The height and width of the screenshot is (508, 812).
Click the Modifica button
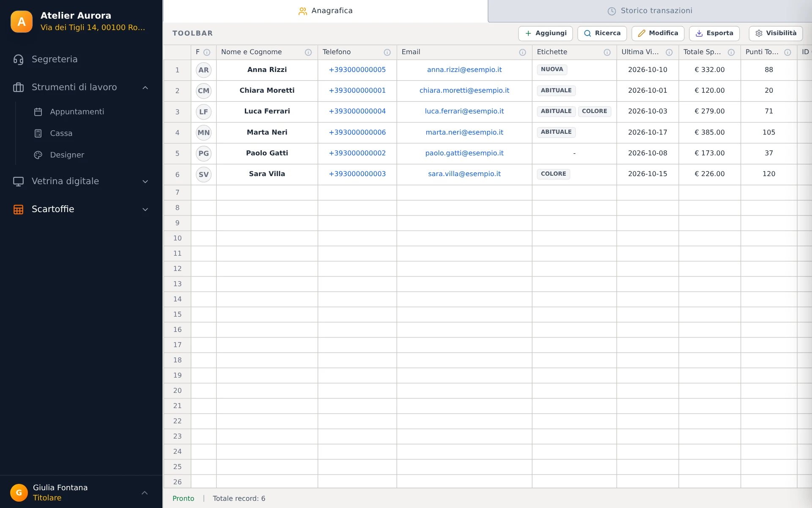[x=658, y=33]
